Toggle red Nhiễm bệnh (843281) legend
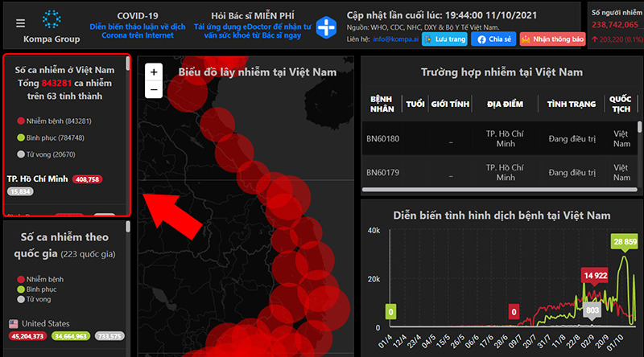Image resolution: width=644 pixels, height=357 pixels. click(x=54, y=121)
